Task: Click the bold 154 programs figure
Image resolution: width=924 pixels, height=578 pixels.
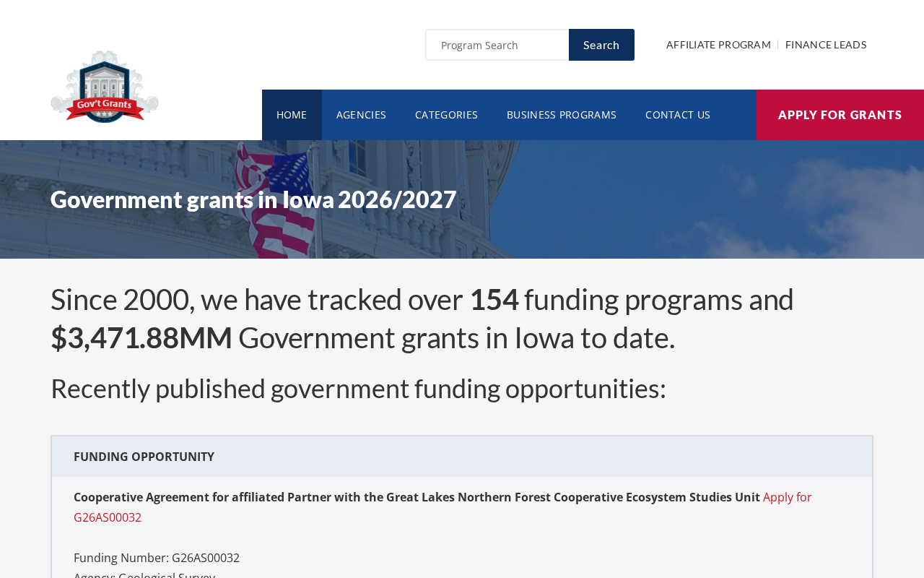Action: [x=494, y=299]
